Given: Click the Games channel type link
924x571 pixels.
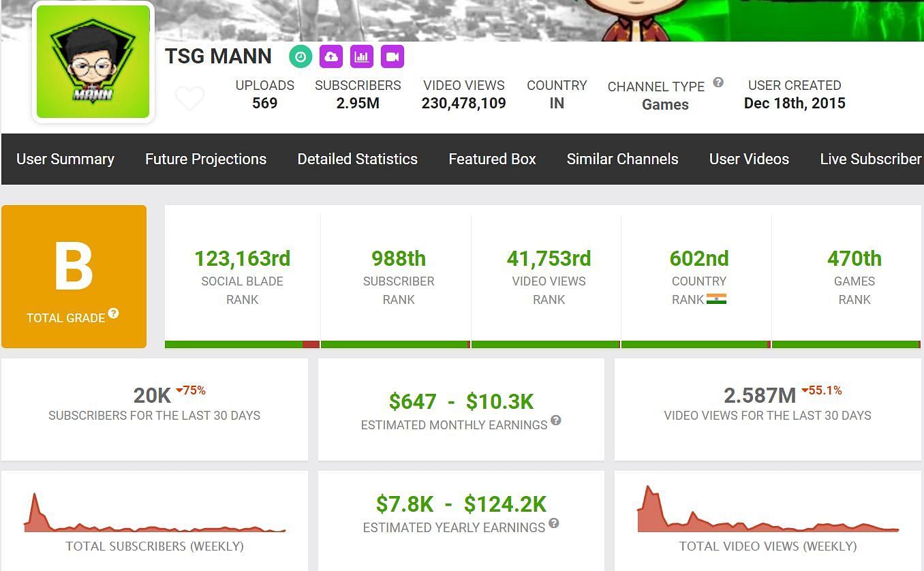Looking at the screenshot, I should point(665,104).
